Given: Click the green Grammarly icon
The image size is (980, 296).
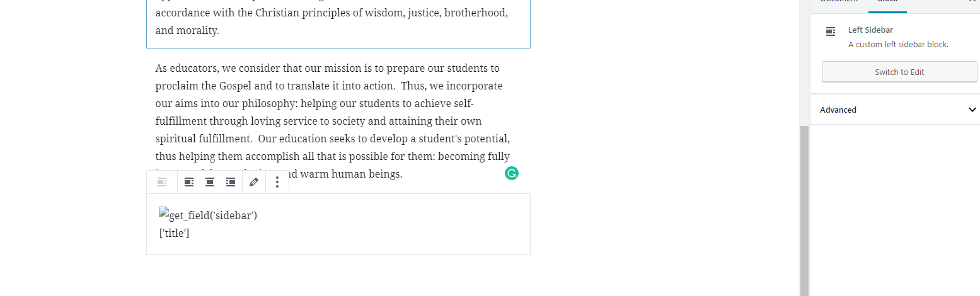Looking at the screenshot, I should [511, 174].
